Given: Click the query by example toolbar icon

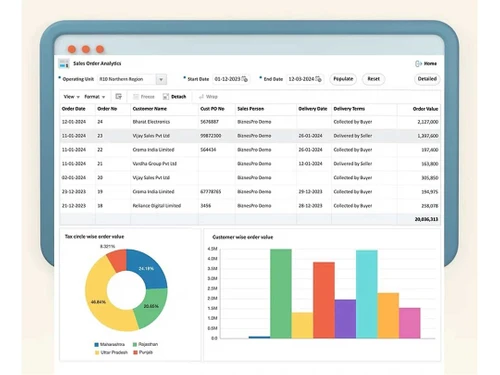Looking at the screenshot, I should (x=118, y=97).
